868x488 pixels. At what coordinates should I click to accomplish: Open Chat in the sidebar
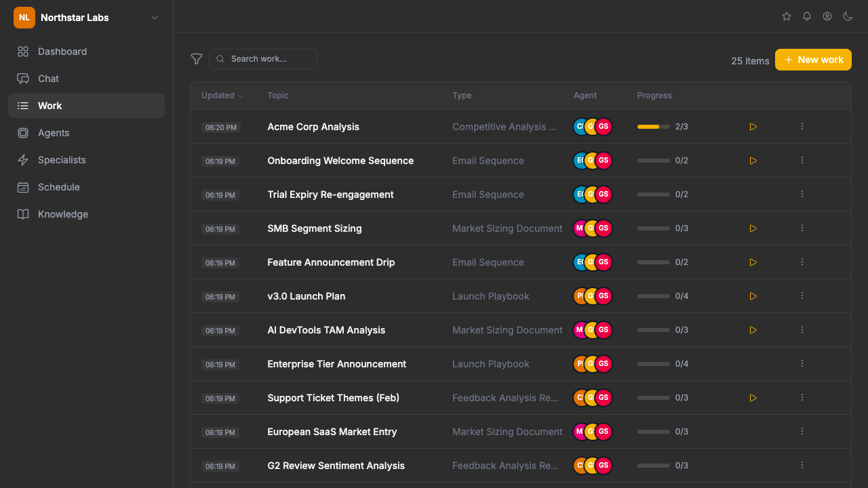86,79
